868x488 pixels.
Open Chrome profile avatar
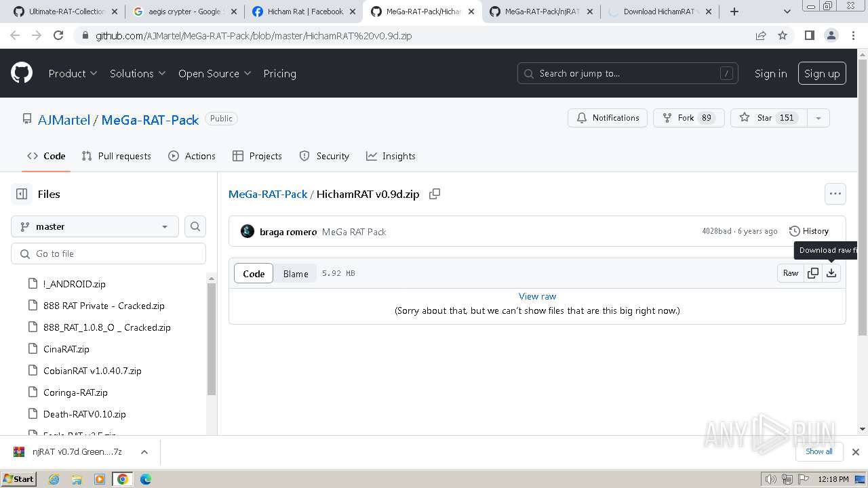(831, 35)
